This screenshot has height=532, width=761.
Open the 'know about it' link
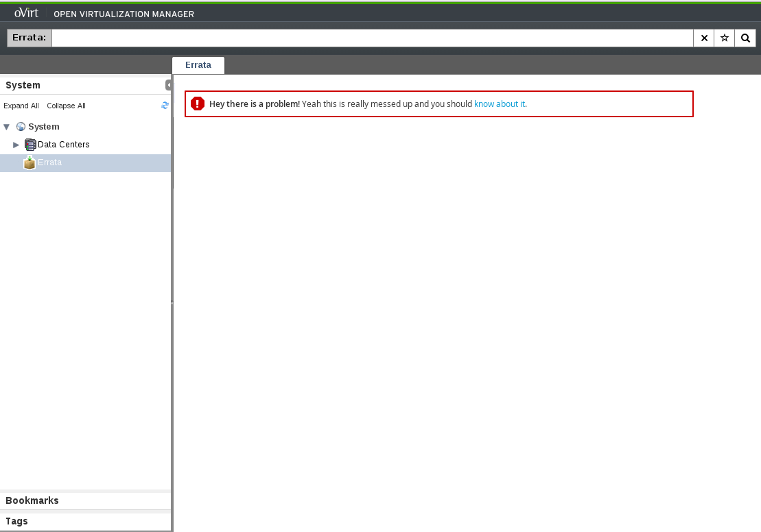(x=500, y=104)
